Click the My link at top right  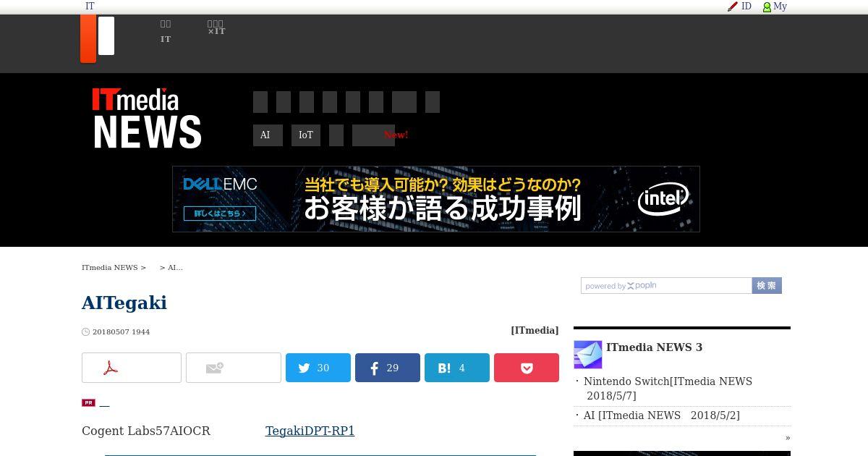pos(780,7)
